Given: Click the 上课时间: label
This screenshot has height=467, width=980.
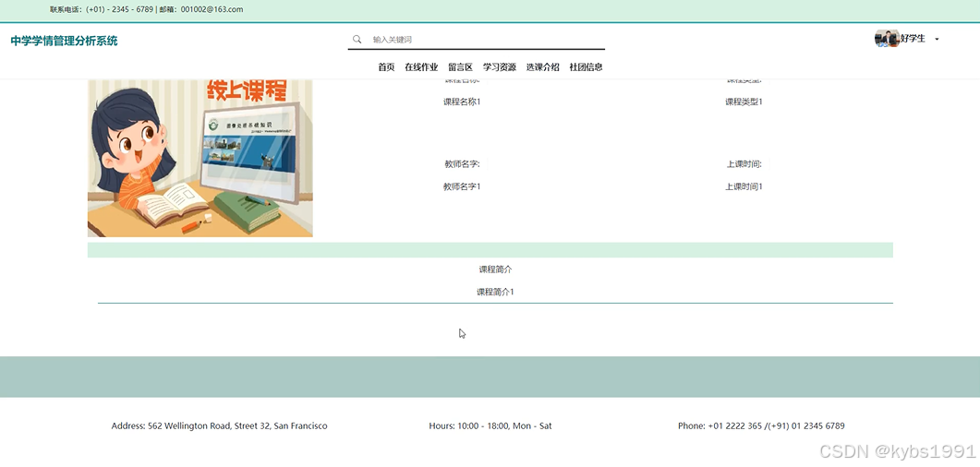Looking at the screenshot, I should click(x=744, y=164).
